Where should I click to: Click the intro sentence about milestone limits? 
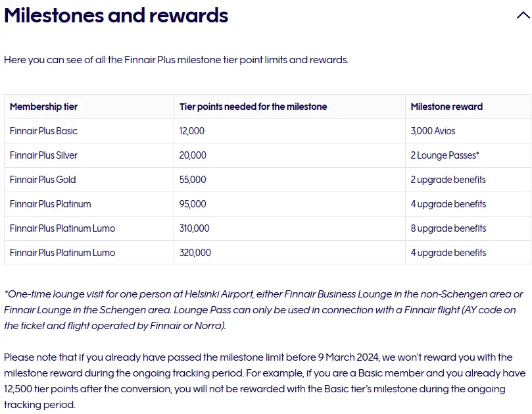pyautogui.click(x=176, y=60)
